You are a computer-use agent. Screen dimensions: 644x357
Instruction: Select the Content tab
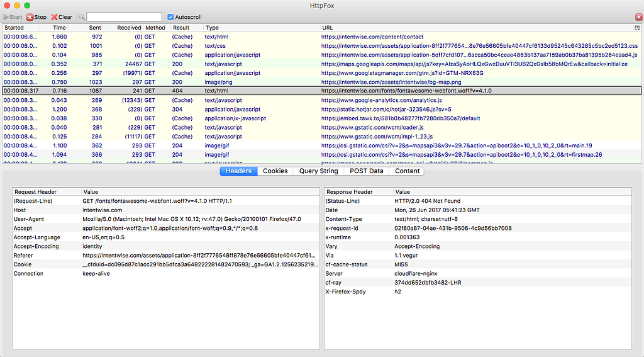click(407, 171)
